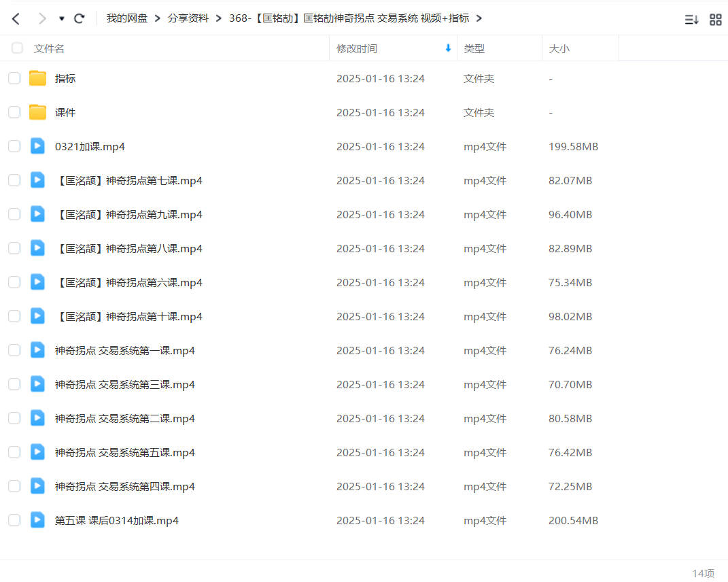This screenshot has width=728, height=582.
Task: Select file name 神奇拐点 交易系统第五课.mp4
Action: click(125, 452)
